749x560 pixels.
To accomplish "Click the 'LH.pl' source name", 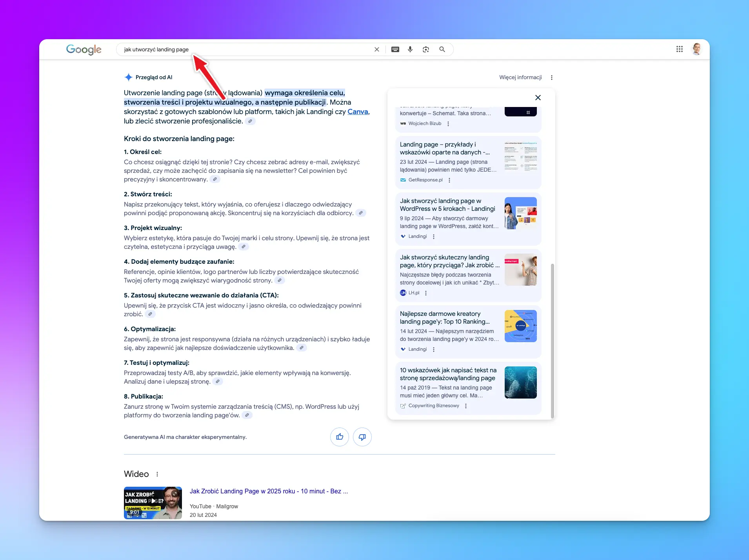I will tap(414, 293).
